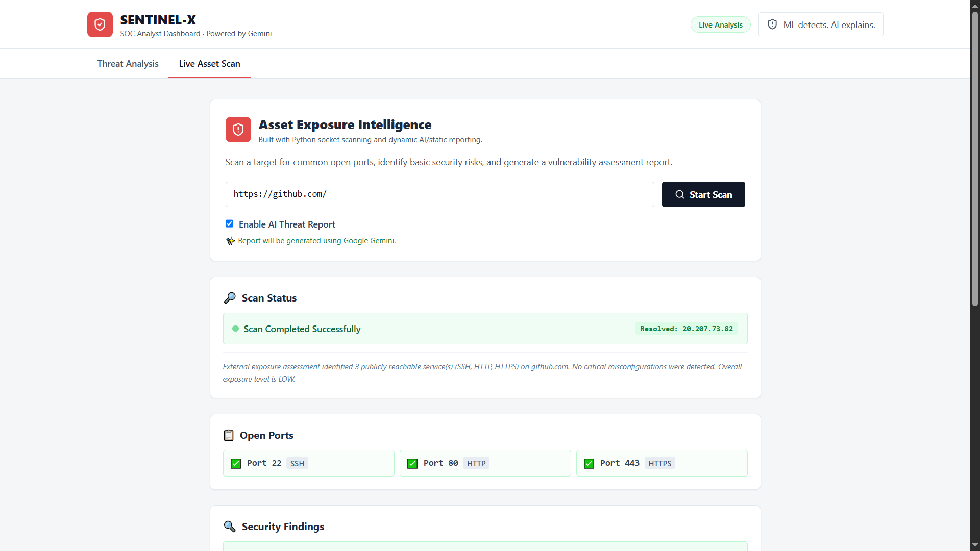The image size is (980, 551).
Task: Click the Security Findings heading
Action: (283, 527)
